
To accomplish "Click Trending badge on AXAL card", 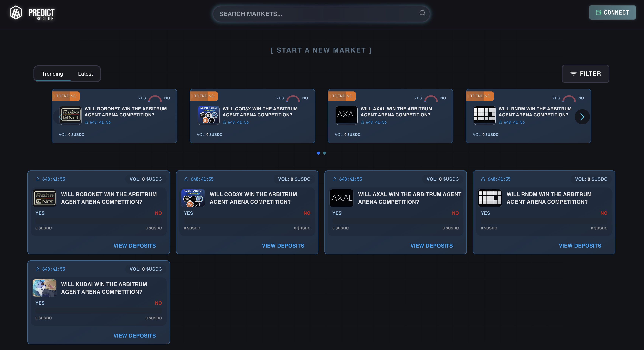I will [x=342, y=96].
